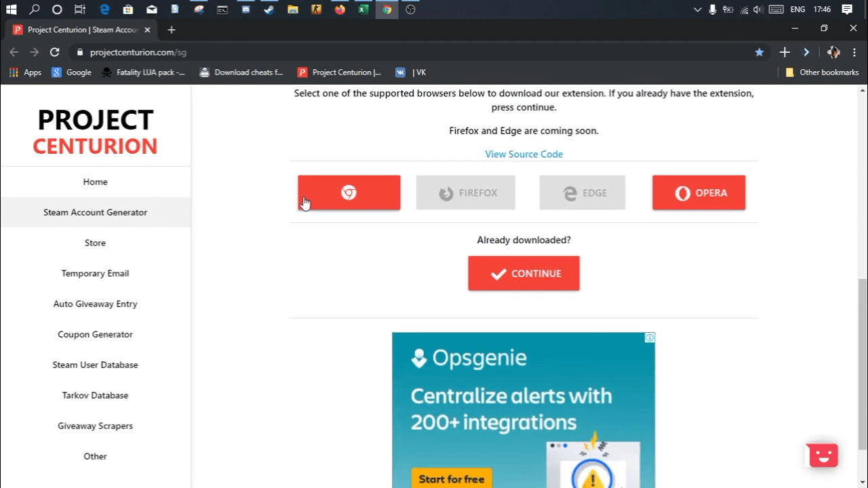
Task: Click the Project Centurion logo
Action: click(x=95, y=132)
